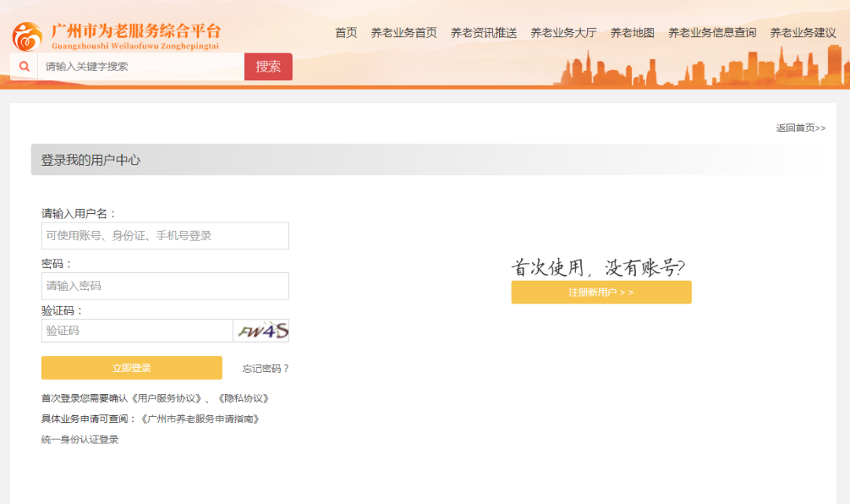Click the 验证码： label
850x504 pixels.
click(x=62, y=311)
